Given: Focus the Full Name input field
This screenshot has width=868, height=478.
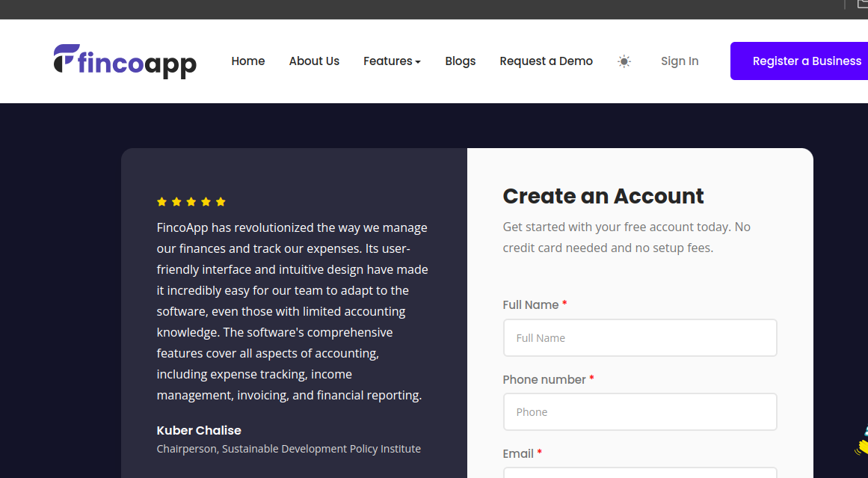Looking at the screenshot, I should tap(640, 338).
